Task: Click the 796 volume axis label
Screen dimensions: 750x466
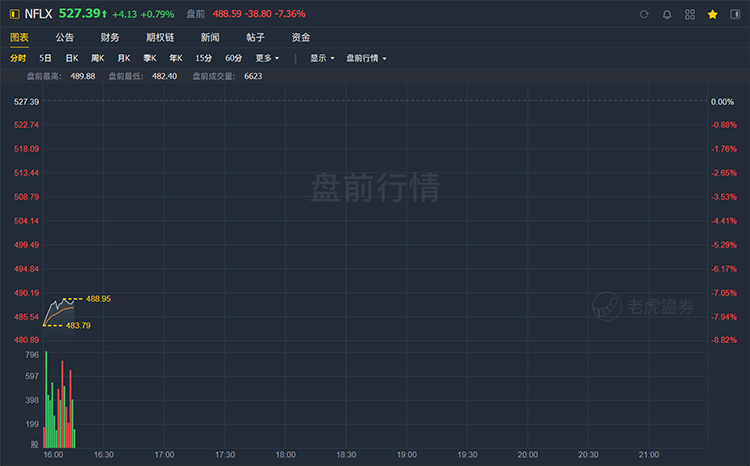Action: click(x=32, y=355)
